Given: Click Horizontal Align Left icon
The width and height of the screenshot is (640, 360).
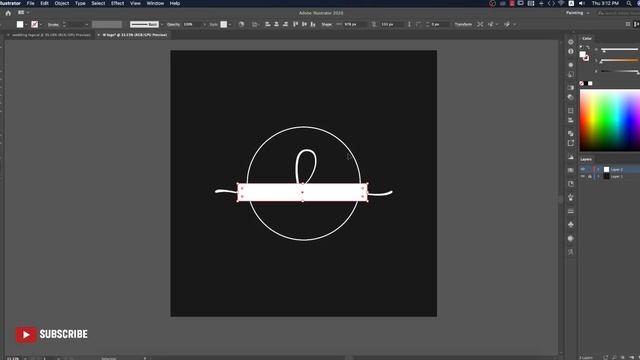Looking at the screenshot, I should point(268,24).
